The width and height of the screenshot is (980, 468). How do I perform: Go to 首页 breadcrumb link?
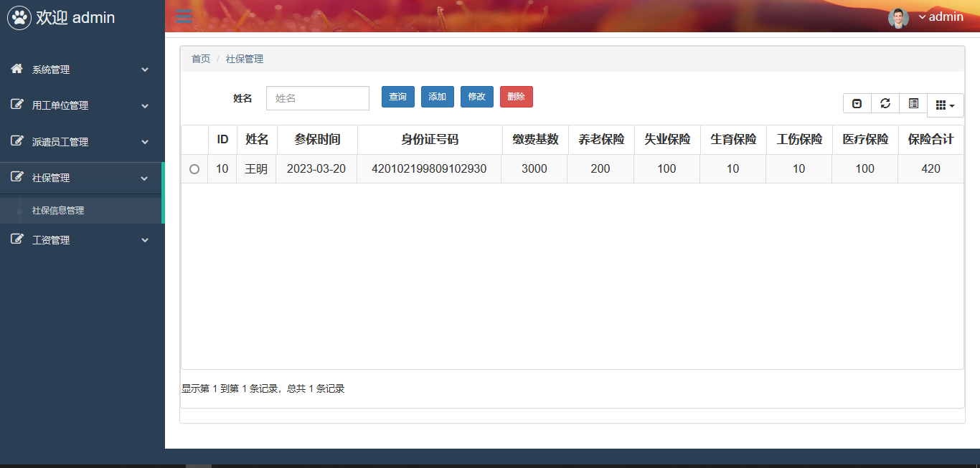(201, 59)
